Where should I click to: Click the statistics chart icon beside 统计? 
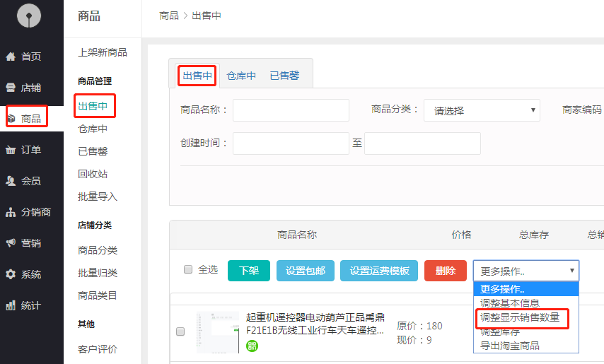coord(11,305)
